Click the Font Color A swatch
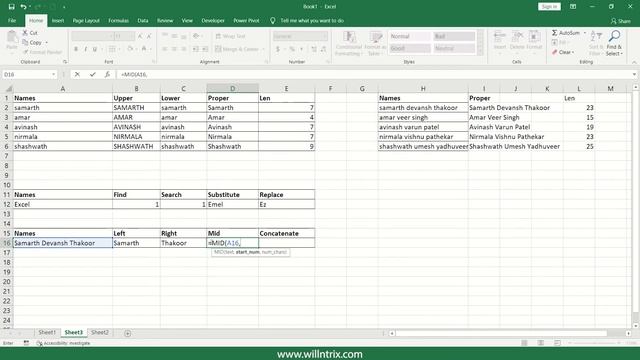 pos(144,49)
